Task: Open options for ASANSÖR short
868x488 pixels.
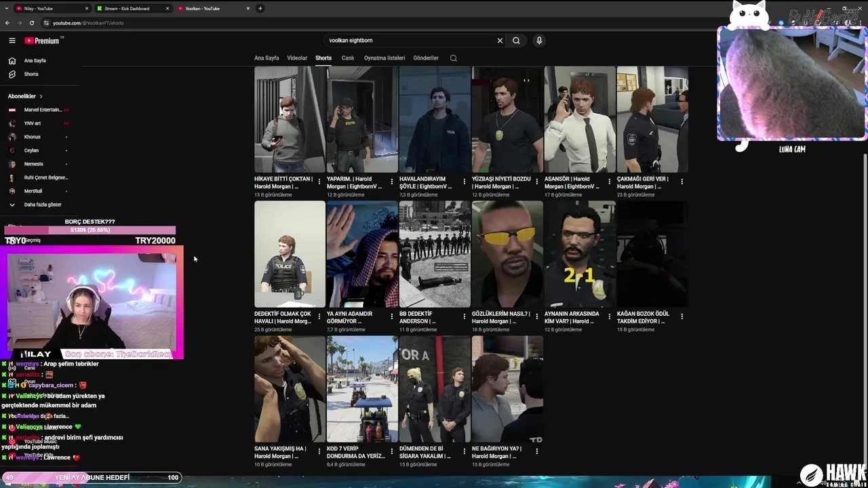Action: tap(609, 182)
